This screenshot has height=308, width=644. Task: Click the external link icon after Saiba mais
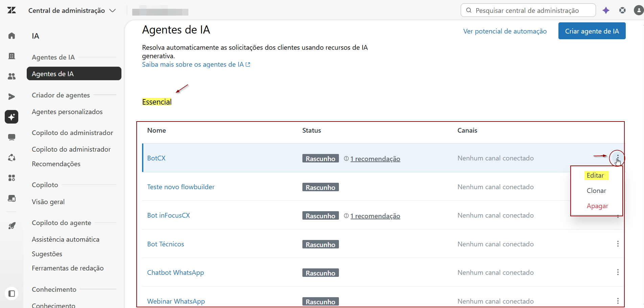(248, 64)
